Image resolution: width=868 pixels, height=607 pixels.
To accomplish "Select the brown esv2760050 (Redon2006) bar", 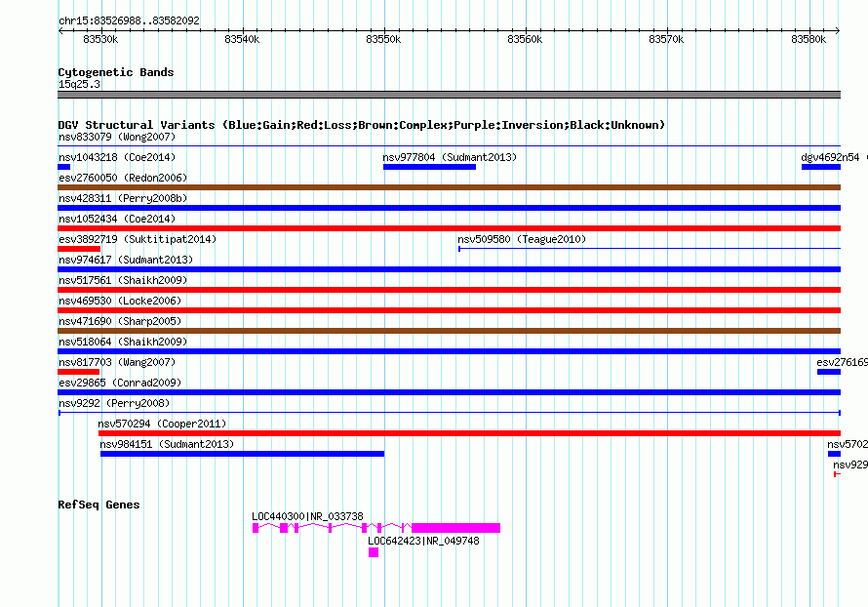I will pos(449,187).
